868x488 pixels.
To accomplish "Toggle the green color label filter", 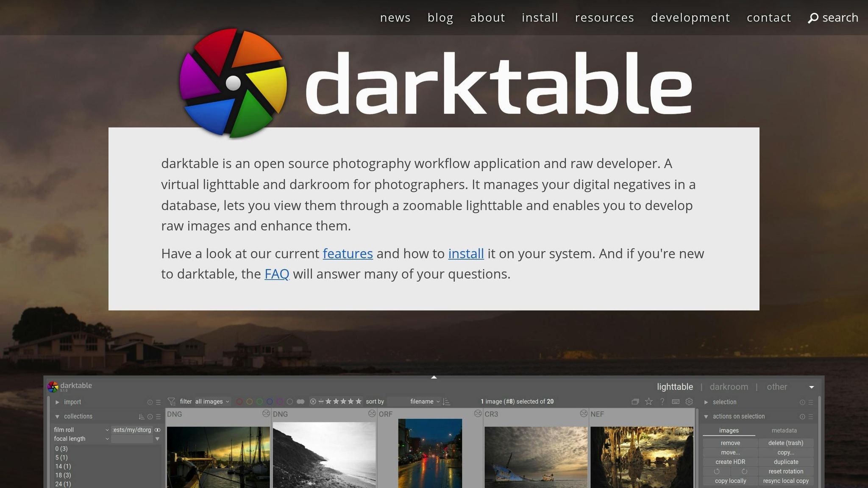I will coord(260,402).
